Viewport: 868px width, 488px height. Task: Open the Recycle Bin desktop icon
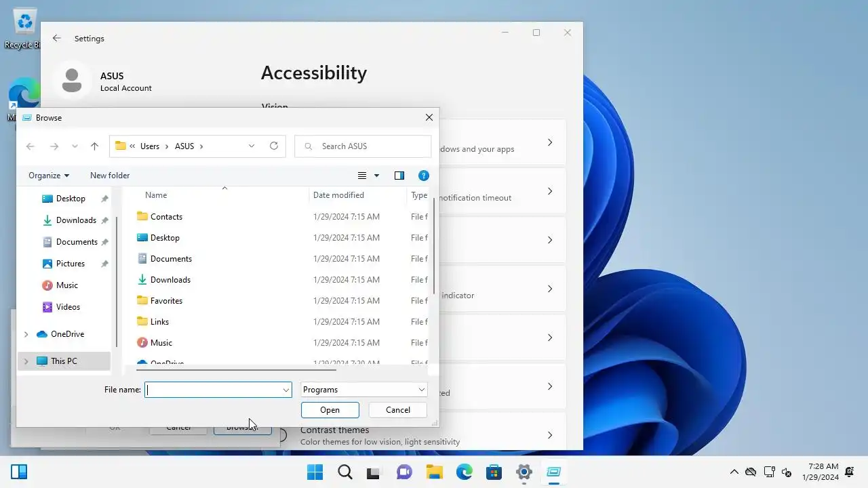[25, 28]
